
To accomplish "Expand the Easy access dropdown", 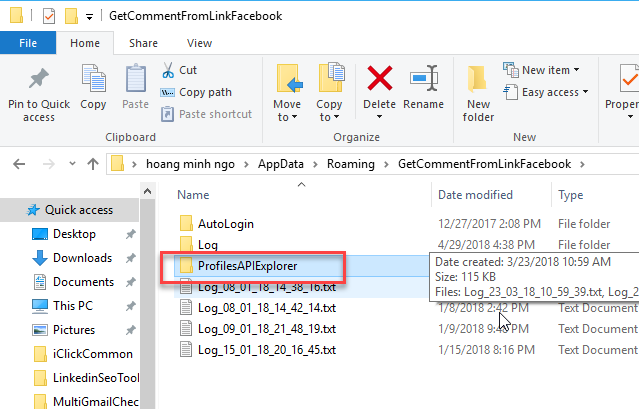I will click(x=546, y=92).
